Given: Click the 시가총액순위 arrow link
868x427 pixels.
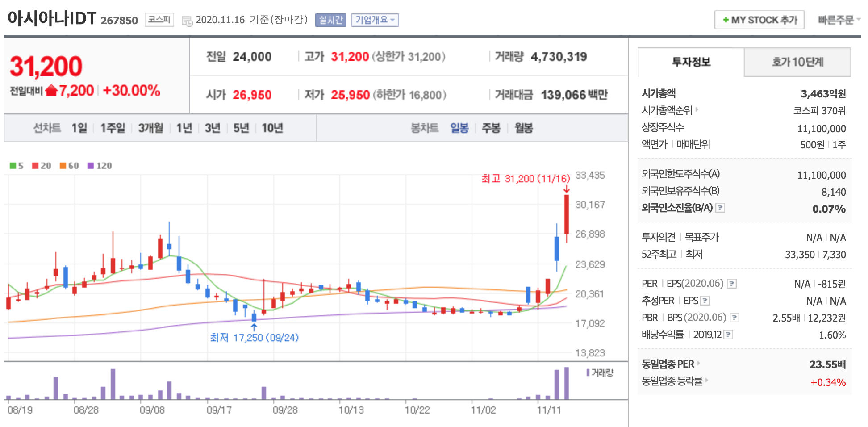Looking at the screenshot, I should coord(697,109).
